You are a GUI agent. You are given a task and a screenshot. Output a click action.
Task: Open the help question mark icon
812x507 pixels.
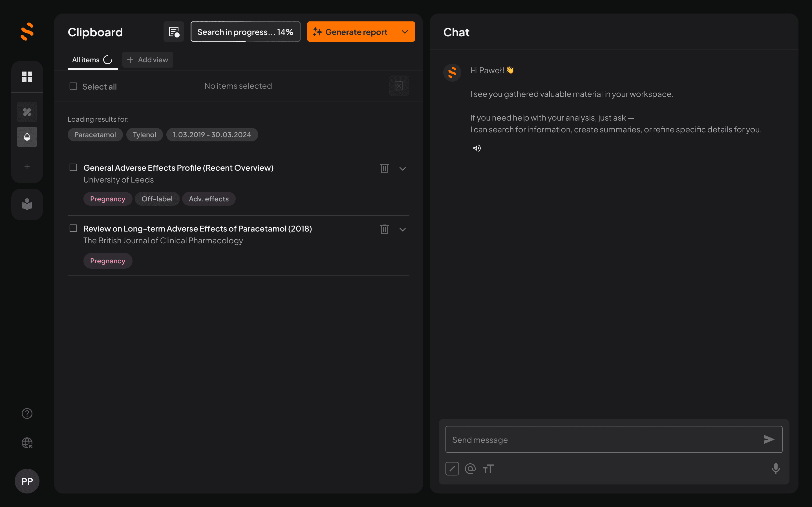coord(27,413)
